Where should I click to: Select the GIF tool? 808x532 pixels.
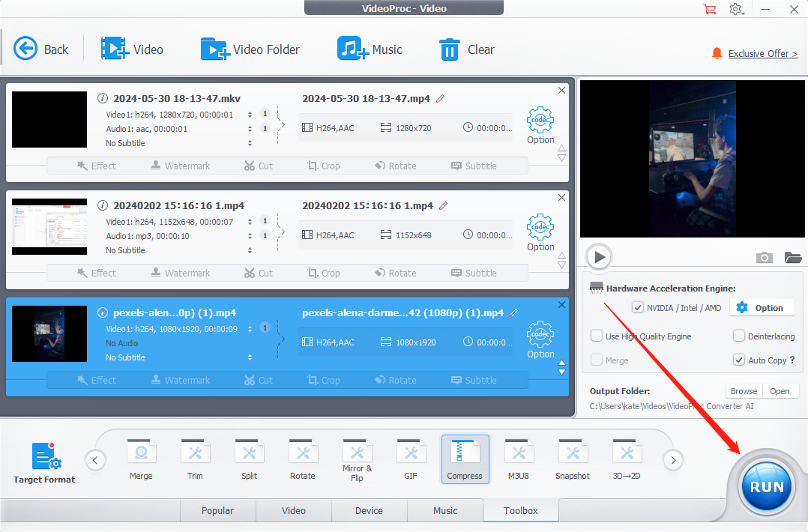click(x=411, y=459)
